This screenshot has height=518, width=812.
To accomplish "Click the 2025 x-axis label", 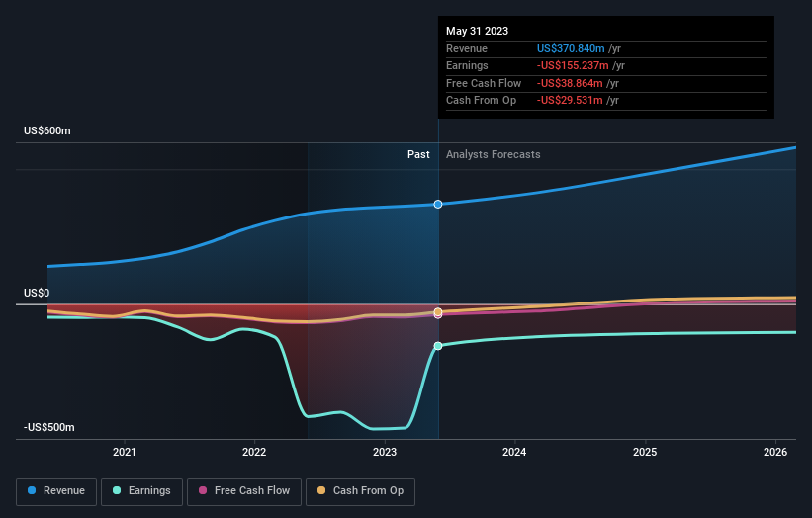I will point(645,452).
